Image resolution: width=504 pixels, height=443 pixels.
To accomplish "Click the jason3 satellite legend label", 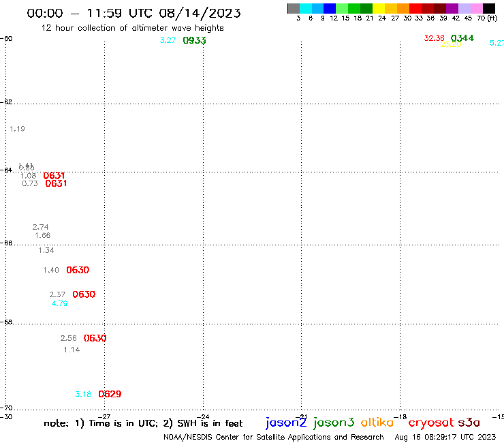I will (334, 423).
